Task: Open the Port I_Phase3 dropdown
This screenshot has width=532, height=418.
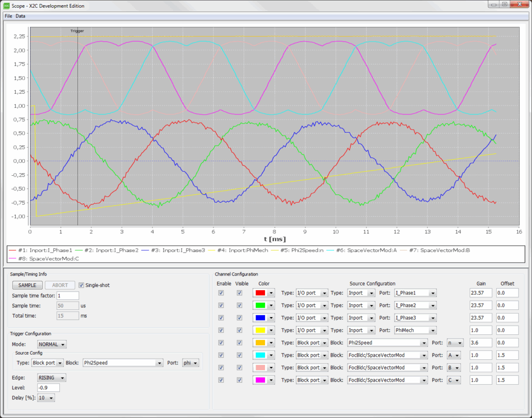Action: [x=415, y=318]
